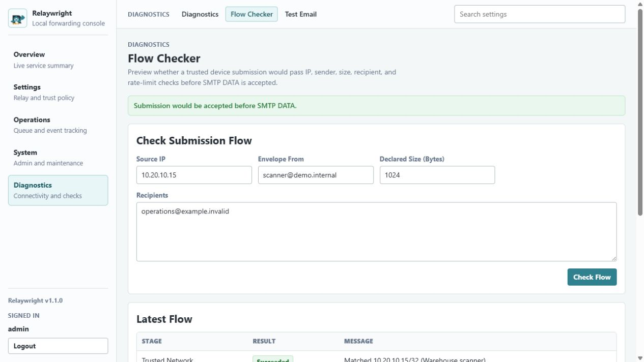Click the Envelope From input field
644x362 pixels.
click(x=316, y=175)
